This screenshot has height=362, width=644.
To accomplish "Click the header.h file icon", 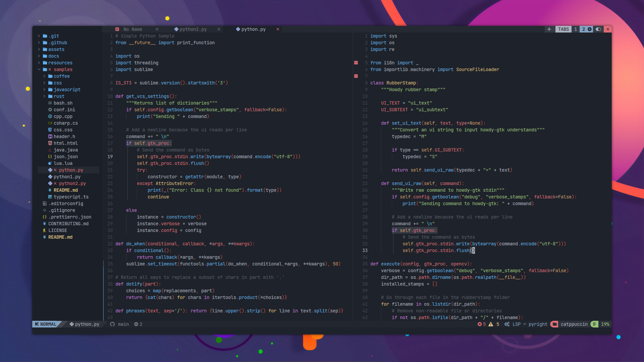I will pos(50,136).
